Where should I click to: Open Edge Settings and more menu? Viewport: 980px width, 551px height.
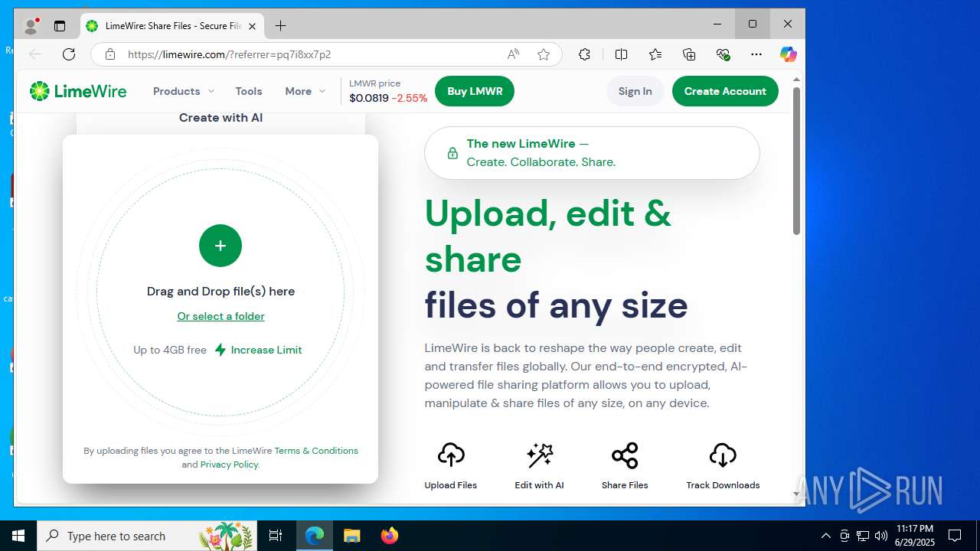[x=756, y=54]
